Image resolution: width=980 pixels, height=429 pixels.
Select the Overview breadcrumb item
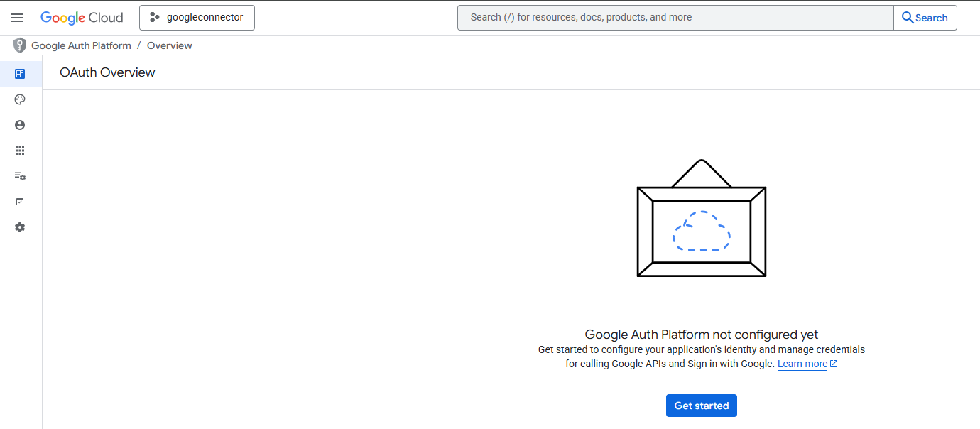point(170,45)
